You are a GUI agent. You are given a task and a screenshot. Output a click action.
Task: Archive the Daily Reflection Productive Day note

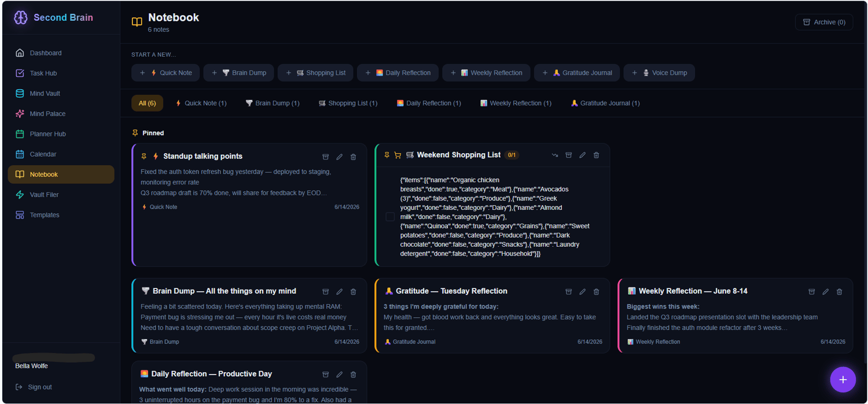(x=326, y=375)
